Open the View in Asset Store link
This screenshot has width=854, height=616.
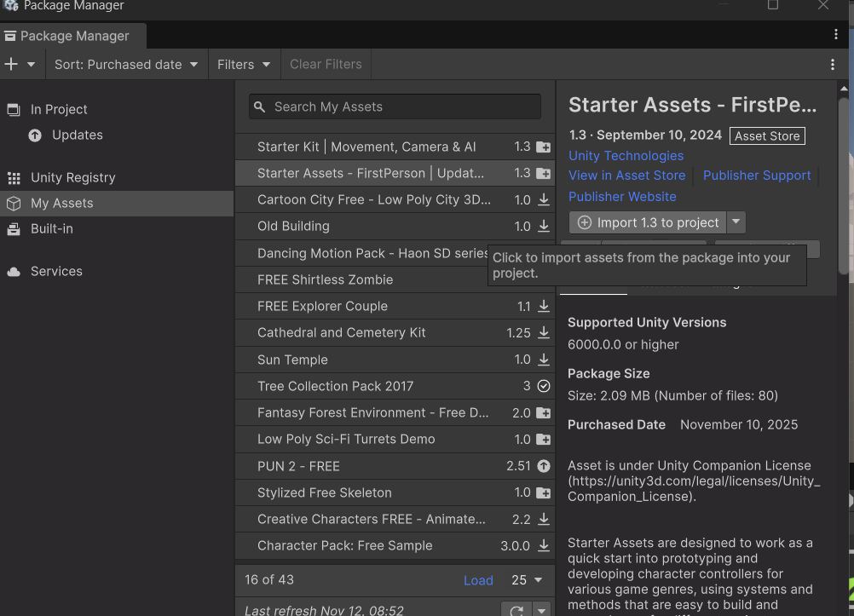click(x=626, y=176)
